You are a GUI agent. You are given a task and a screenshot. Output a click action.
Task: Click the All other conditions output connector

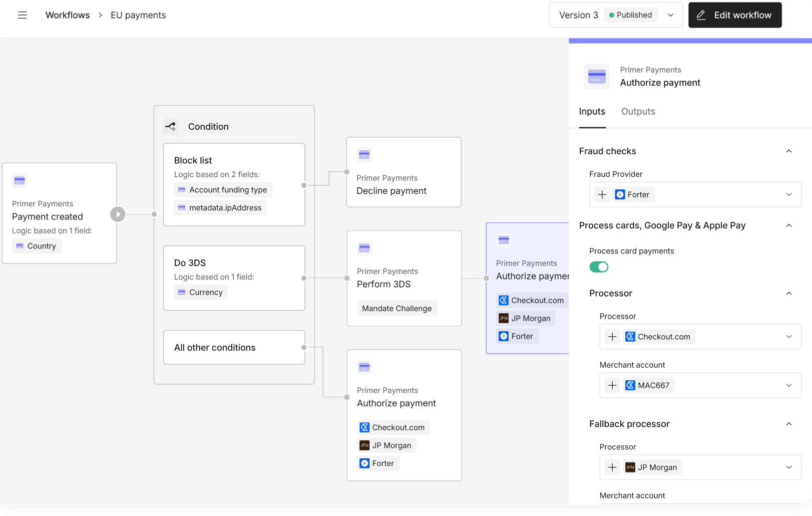[304, 347]
